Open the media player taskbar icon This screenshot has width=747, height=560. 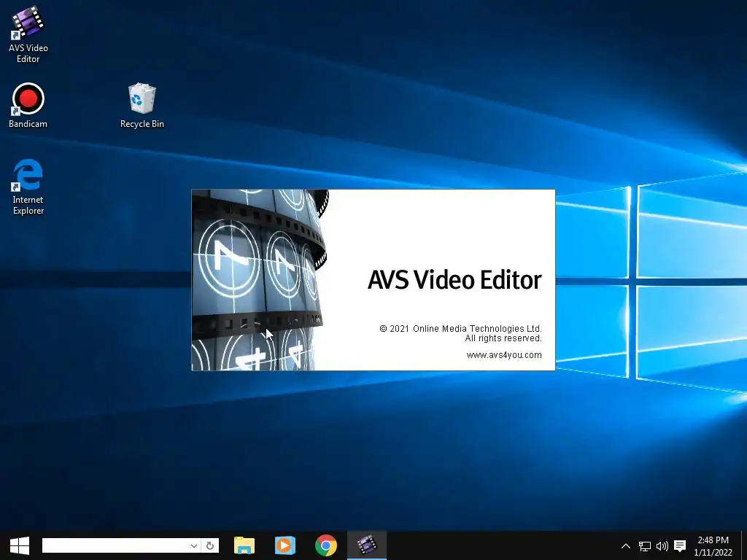285,545
